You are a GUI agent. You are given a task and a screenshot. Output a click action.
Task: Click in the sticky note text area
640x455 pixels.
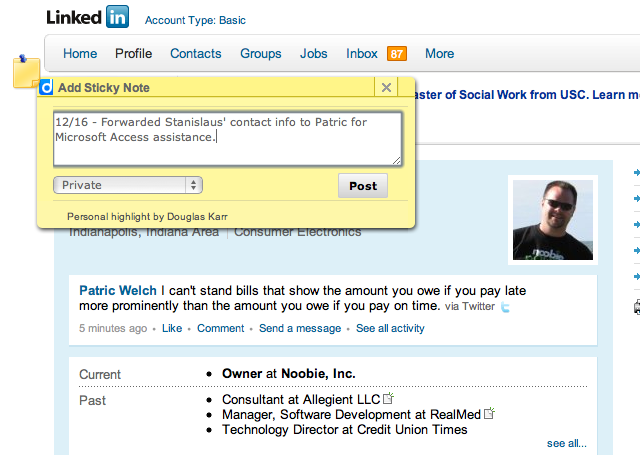228,138
